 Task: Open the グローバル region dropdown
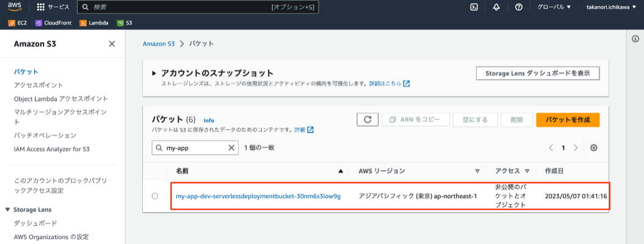[554, 7]
